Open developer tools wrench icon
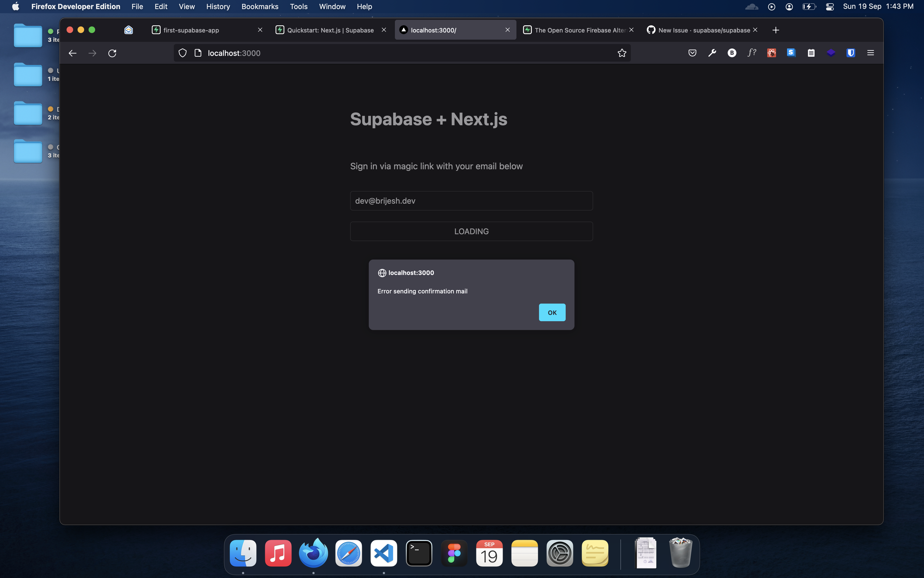Screen dimensions: 924x578 [x=712, y=53]
